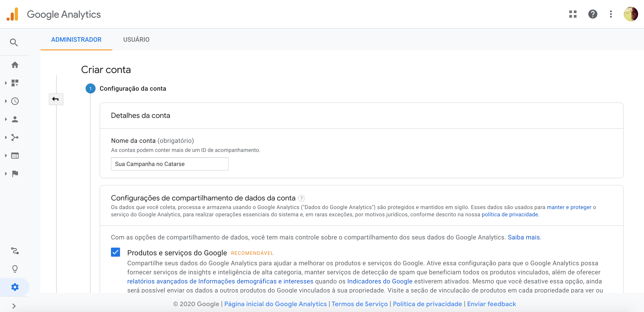Viewport: 644px width, 312px height.
Task: Click the Nome da conta input field
Action: [170, 164]
